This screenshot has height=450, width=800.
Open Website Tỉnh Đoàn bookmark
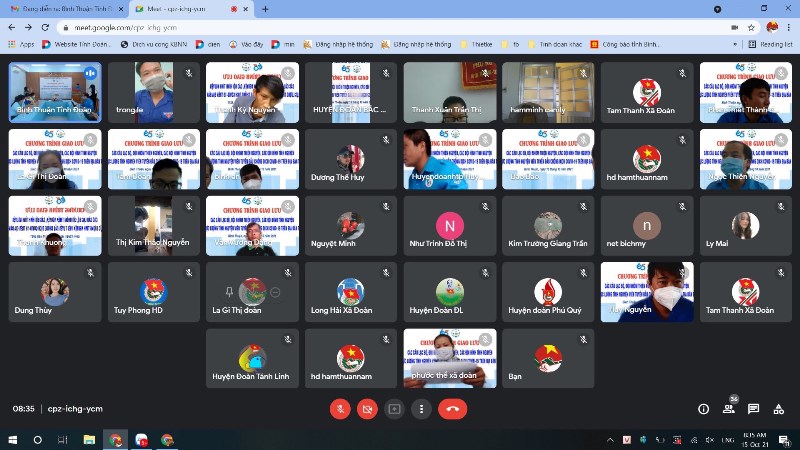click(x=80, y=44)
